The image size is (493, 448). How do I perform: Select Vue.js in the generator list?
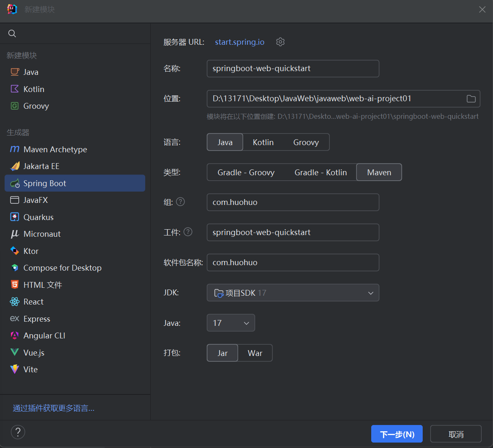[75, 352]
